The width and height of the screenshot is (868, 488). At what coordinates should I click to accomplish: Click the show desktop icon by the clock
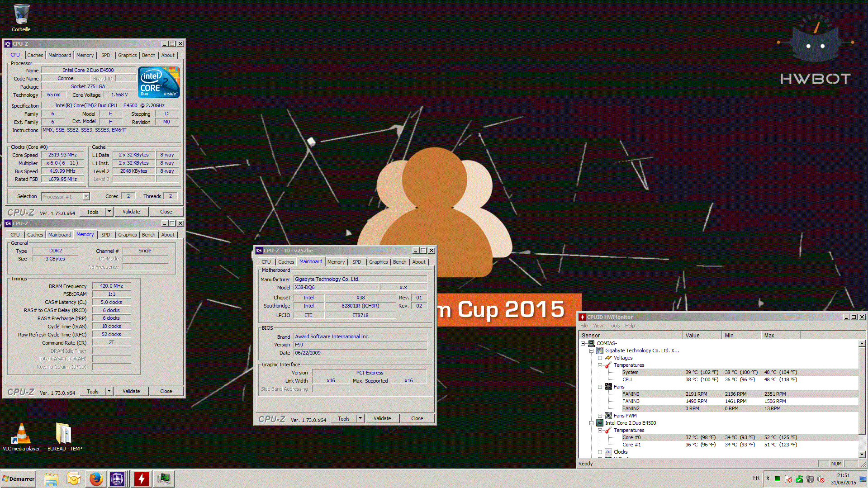[x=863, y=479]
